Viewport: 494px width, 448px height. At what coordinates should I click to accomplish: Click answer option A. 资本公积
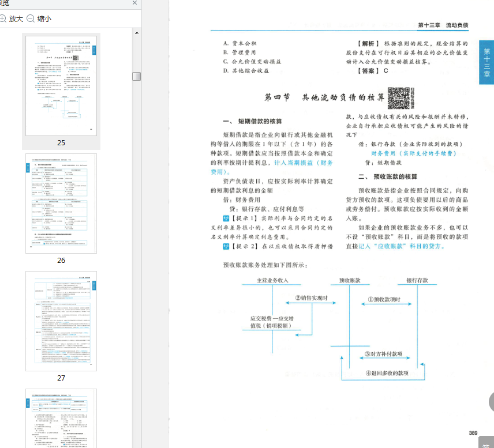pos(239,43)
